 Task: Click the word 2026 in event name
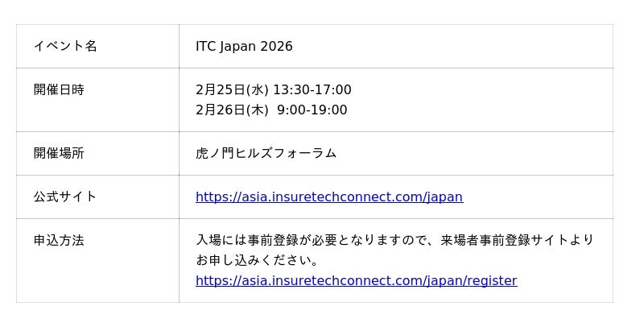point(276,47)
